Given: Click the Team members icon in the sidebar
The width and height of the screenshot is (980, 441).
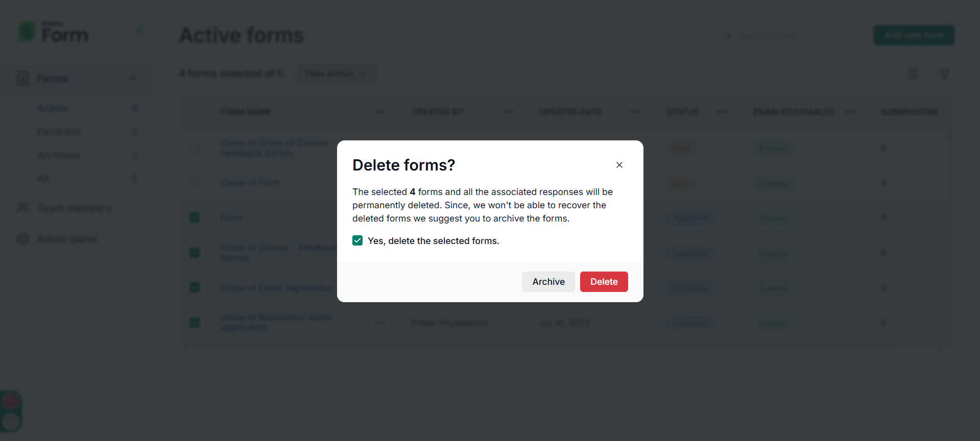Looking at the screenshot, I should [23, 208].
